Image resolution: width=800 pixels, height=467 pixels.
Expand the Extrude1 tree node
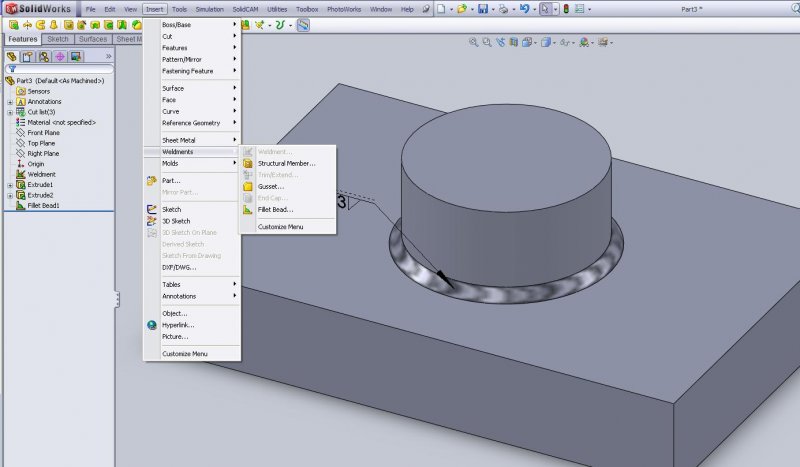[10, 185]
